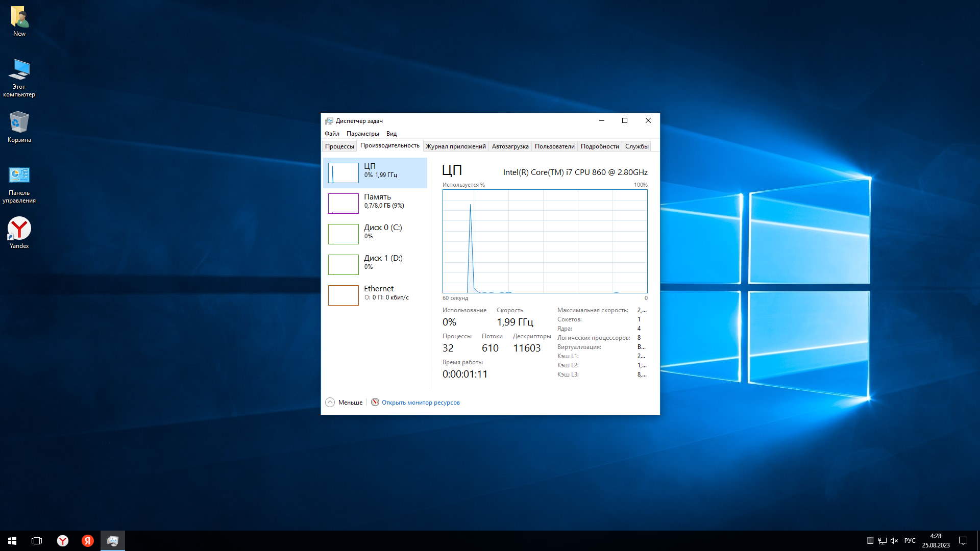Switch to the Процессы tab
The height and width of the screenshot is (551, 980).
click(339, 146)
